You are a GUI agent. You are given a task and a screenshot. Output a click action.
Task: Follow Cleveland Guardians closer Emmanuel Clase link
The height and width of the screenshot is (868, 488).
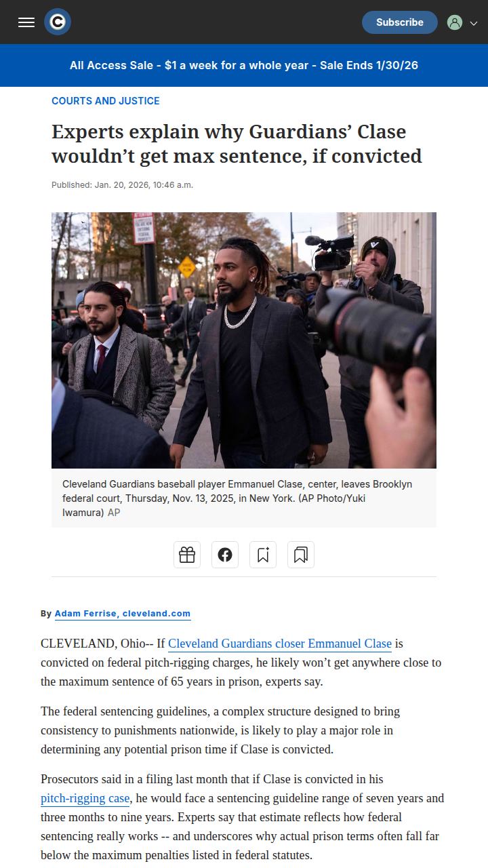pos(280,644)
